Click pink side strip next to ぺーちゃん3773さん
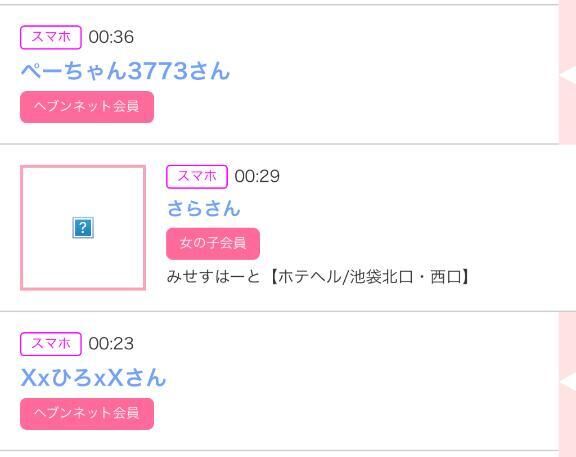 coord(568,72)
